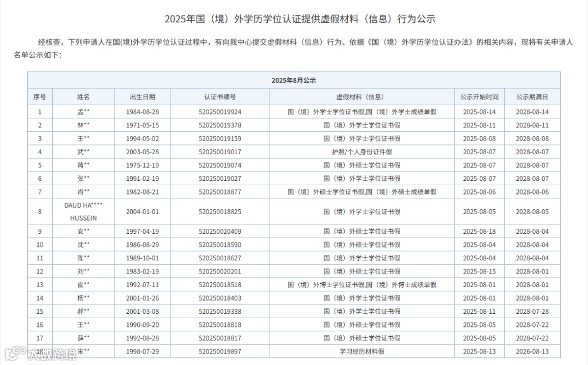Select certificate number 520250020201
Screen dimensions: 588x365
tap(220, 272)
